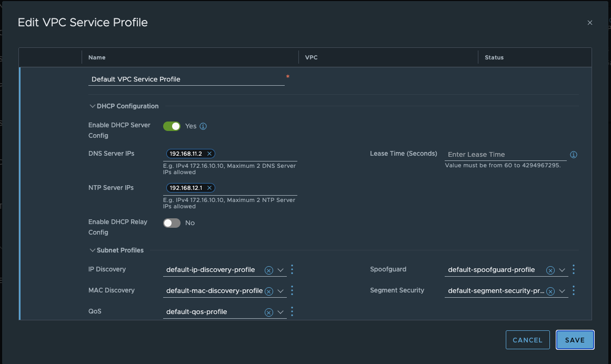
Task: Enable the DHCP Relay Config toggle
Action: point(171,223)
